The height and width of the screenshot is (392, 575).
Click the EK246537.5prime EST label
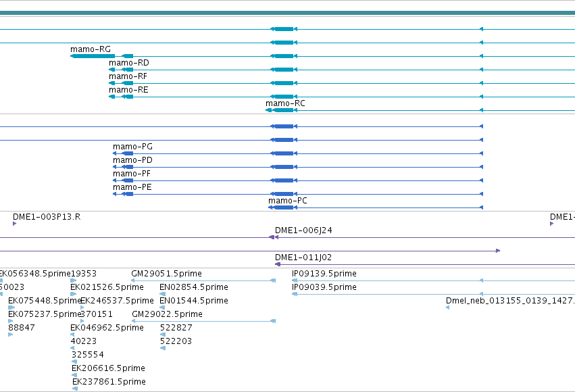point(117,301)
